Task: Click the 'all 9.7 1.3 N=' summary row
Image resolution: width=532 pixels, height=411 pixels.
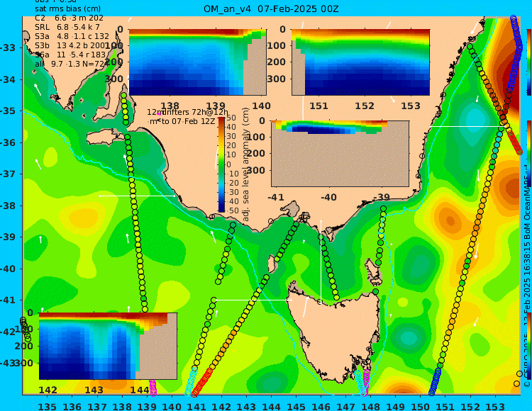Action: pos(70,64)
